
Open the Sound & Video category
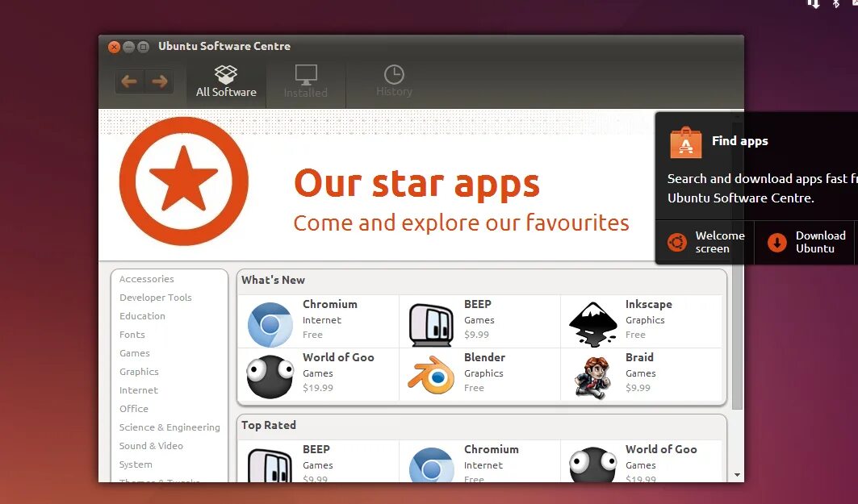(151, 446)
